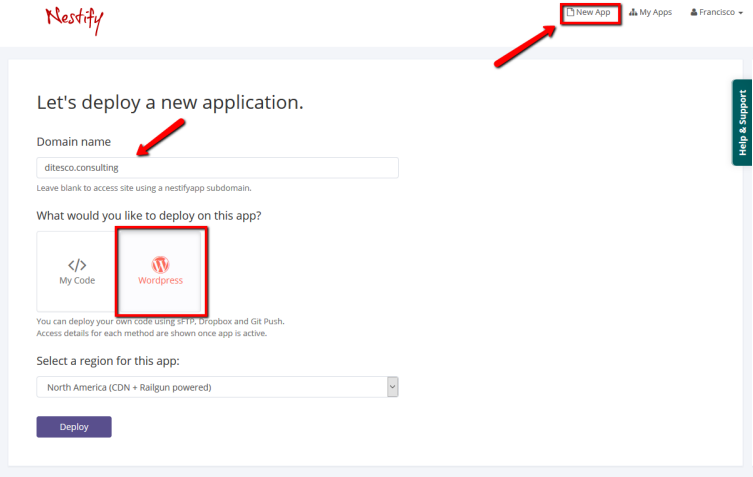Open My Apps in the top navigation
Image resolution: width=753 pixels, height=477 pixels.
pyautogui.click(x=650, y=12)
